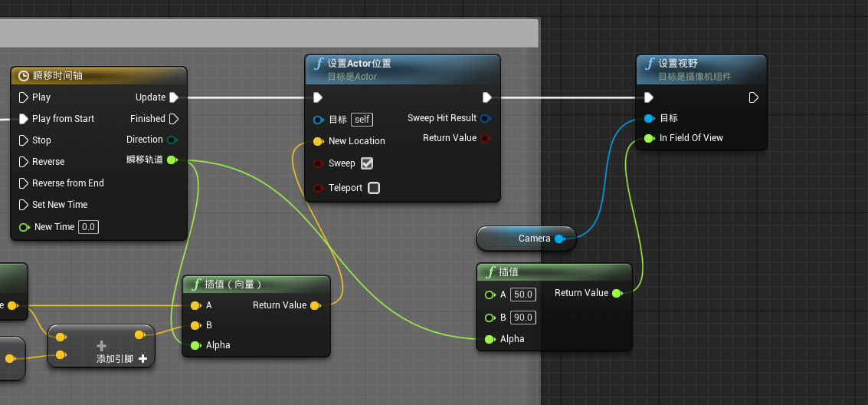Select the 插值（向量）node title
Screen dimensions: 868x405
pos(233,285)
